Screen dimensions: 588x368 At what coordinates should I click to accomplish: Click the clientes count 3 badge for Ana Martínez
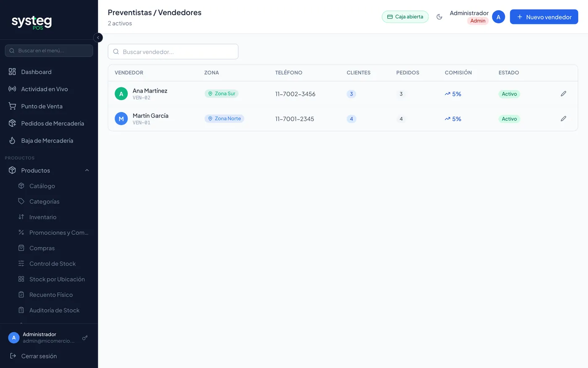[352, 94]
